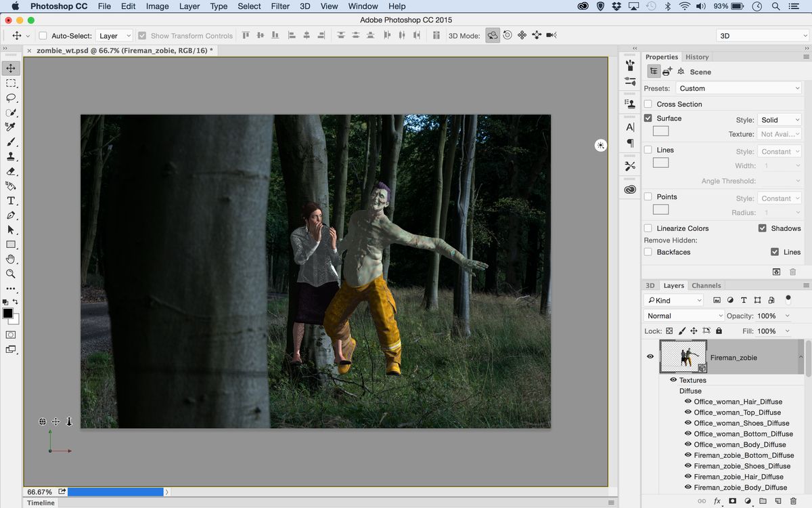Image resolution: width=812 pixels, height=508 pixels.
Task: Hide the Fireman_zobie layer
Action: click(x=650, y=357)
